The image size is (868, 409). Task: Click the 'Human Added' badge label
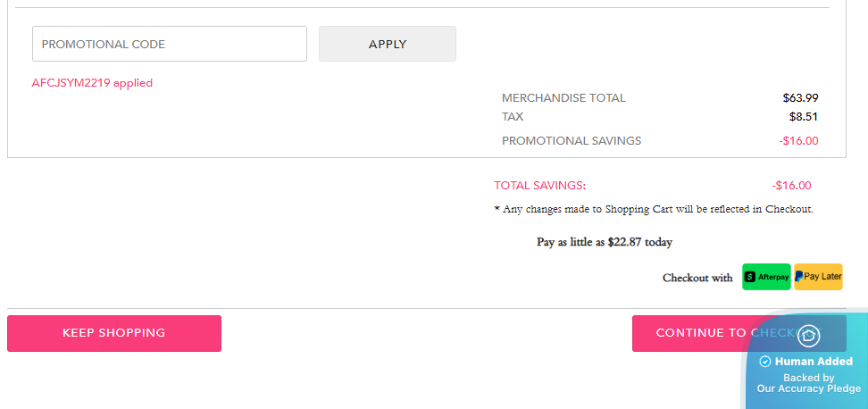click(814, 362)
